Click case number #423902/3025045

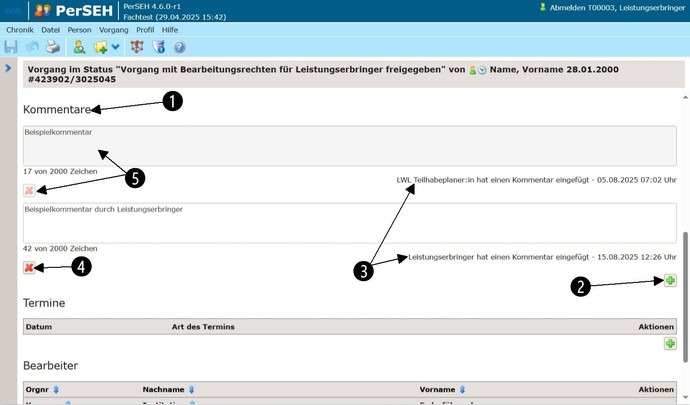[72, 80]
